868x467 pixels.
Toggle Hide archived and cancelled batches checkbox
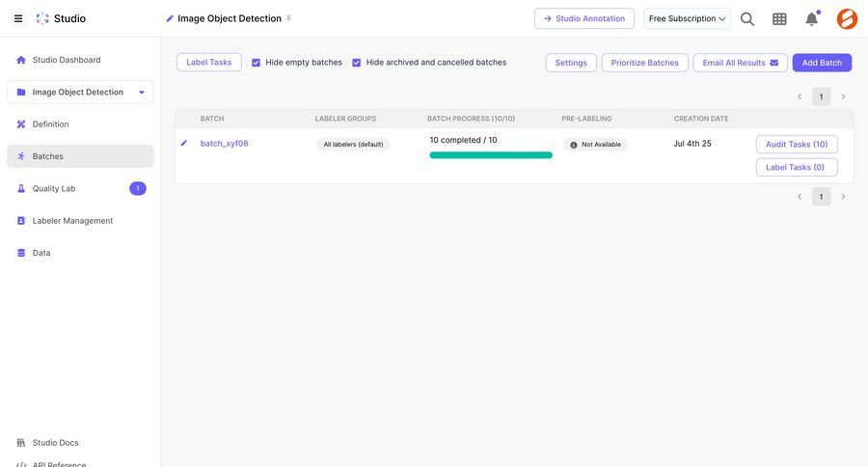[x=357, y=63]
